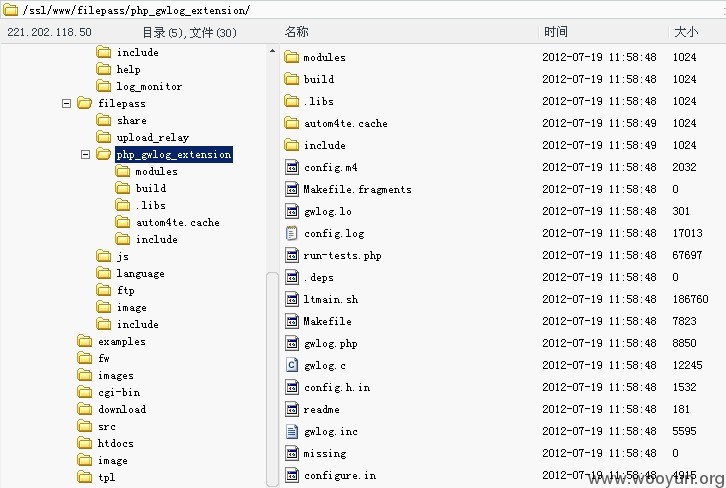Click the Makefile file icon
Screen dimensions: 726x488
click(x=292, y=321)
